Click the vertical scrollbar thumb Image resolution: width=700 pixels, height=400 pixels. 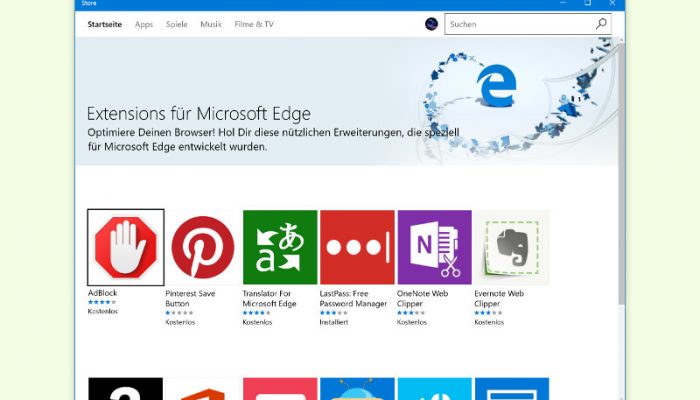click(621, 174)
